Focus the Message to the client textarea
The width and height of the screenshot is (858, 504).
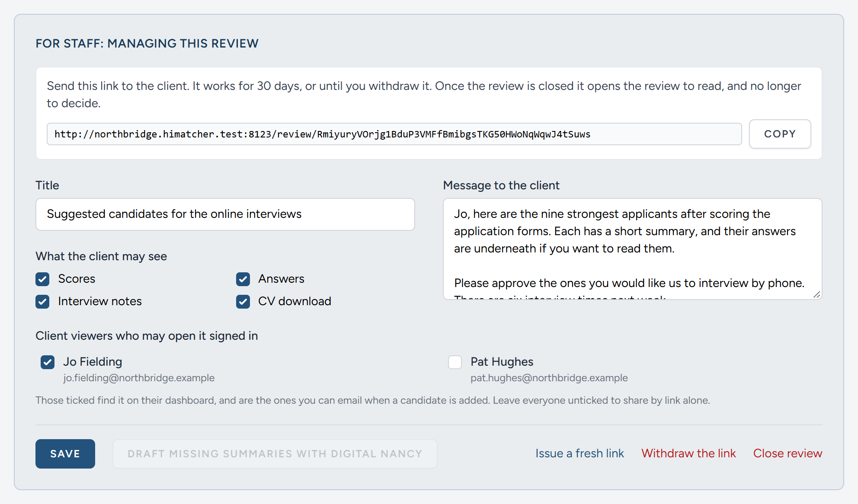pos(632,249)
